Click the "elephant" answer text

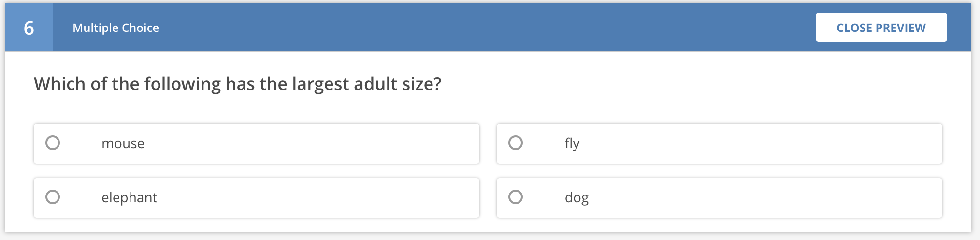tap(129, 197)
